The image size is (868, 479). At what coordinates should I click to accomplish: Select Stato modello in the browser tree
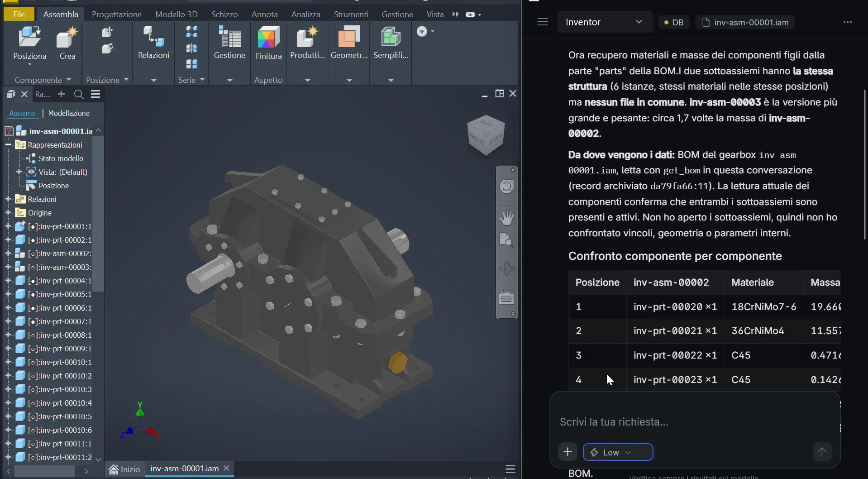(x=61, y=158)
